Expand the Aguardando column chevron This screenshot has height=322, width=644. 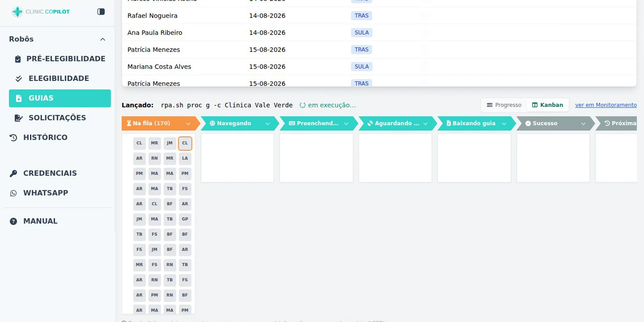click(425, 124)
